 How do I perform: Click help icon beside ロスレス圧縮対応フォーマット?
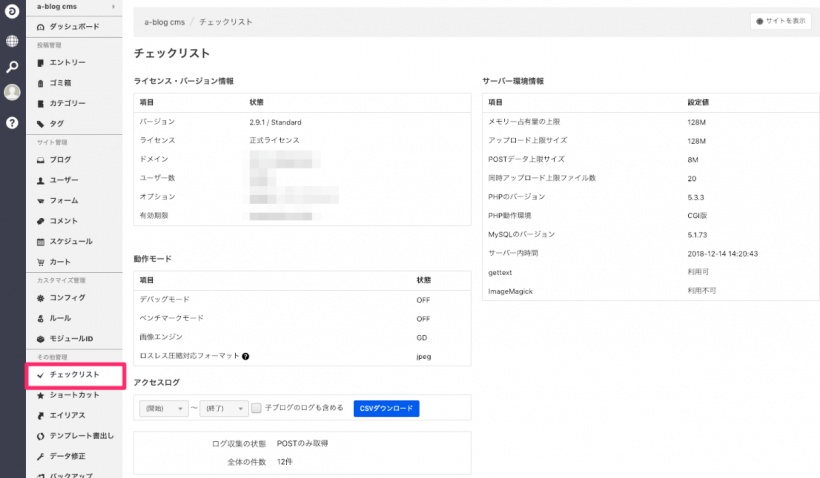(x=245, y=356)
